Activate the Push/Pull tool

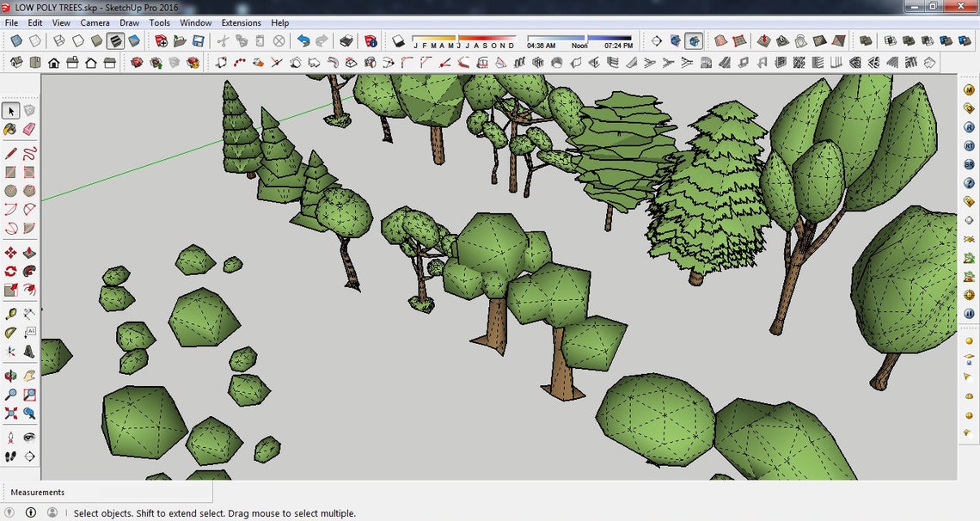pyautogui.click(x=28, y=253)
